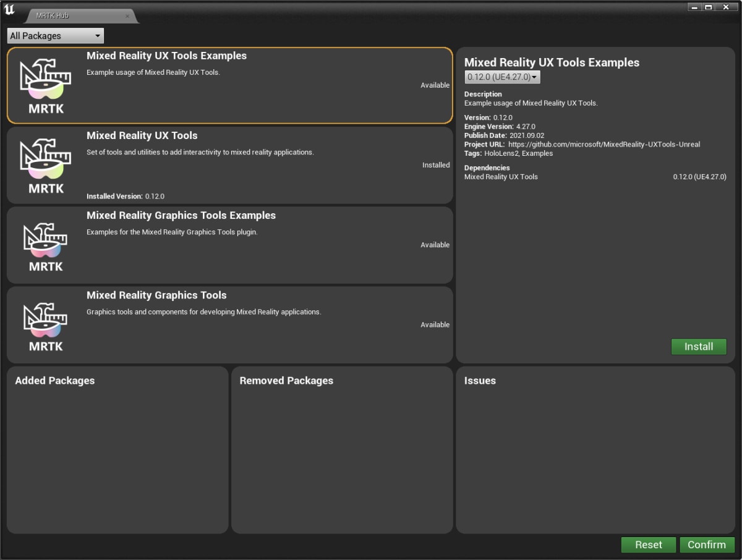Click the Unreal Engine logo icon
Screen dimensions: 742x560
[9, 10]
